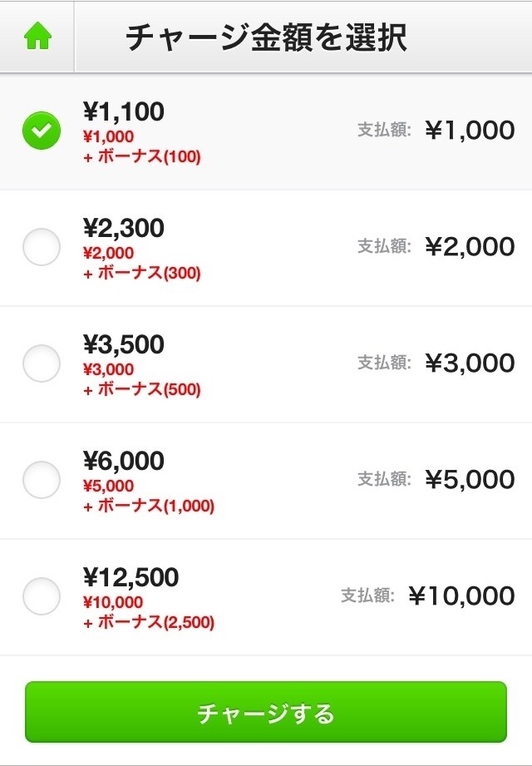The image size is (532, 766).
Task: Choose the ¥12,500 radio button
Action: [x=41, y=596]
